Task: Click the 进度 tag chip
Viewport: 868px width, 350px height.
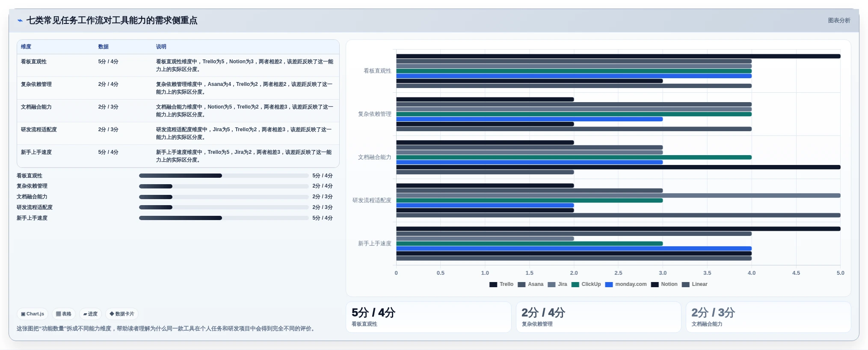Action: [x=90, y=314]
